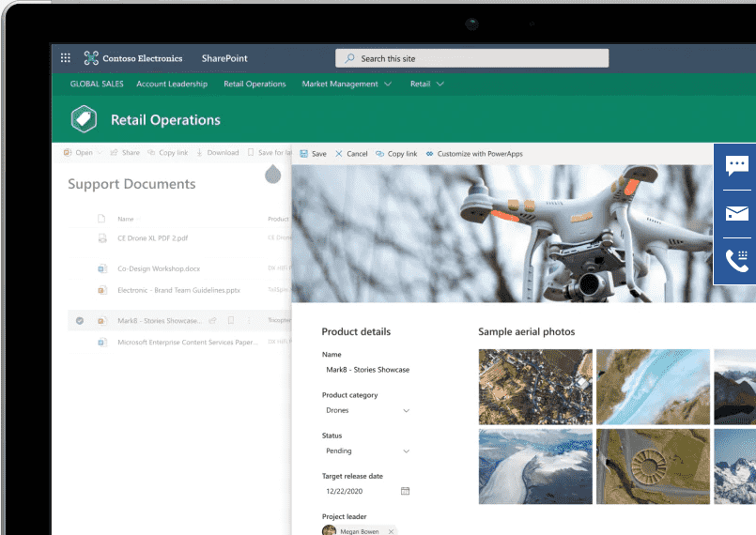Click the Open command in list toolbar
Screen dimensions: 756x535
[x=79, y=153]
